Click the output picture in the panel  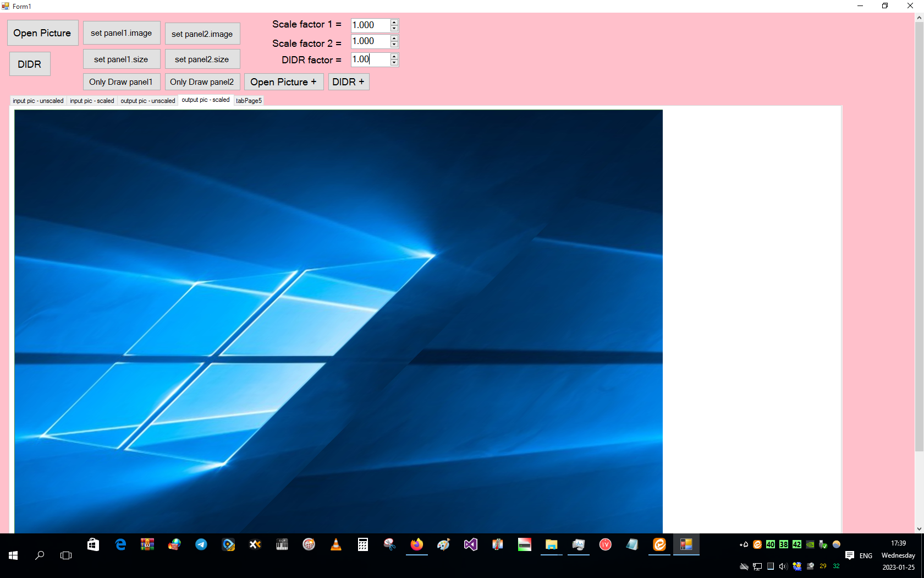[x=338, y=321]
